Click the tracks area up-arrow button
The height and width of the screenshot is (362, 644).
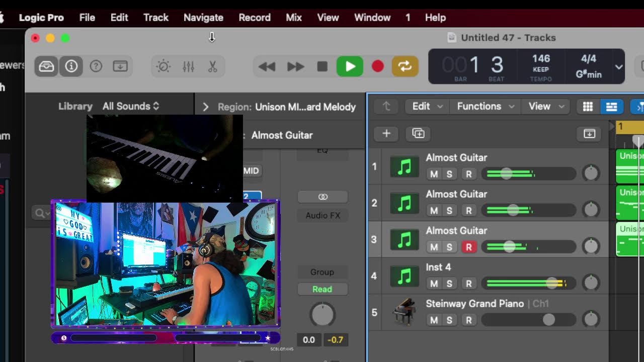(386, 106)
